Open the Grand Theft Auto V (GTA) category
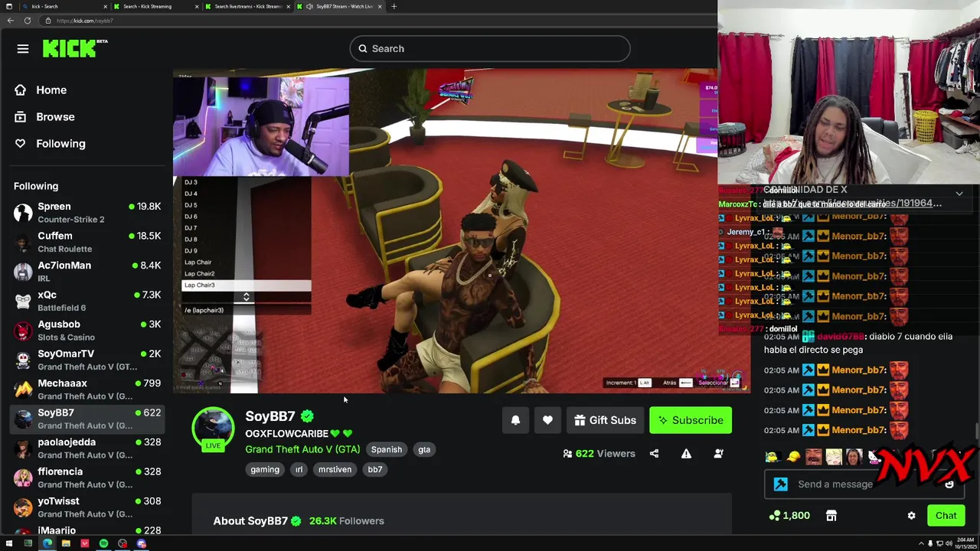Screen dimensions: 980x551 [x=302, y=450]
